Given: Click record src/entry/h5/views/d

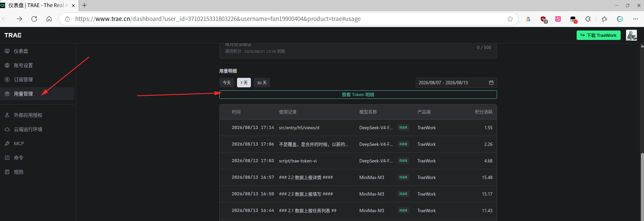Looking at the screenshot, I should [299, 128].
